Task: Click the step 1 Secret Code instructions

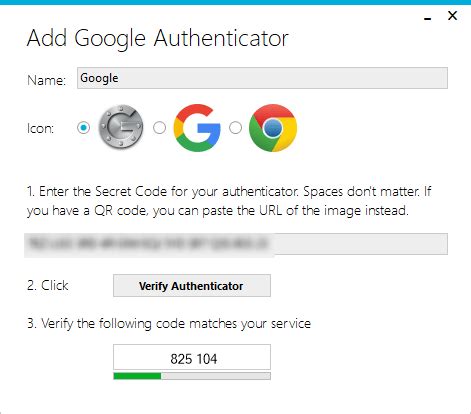Action: coord(229,201)
